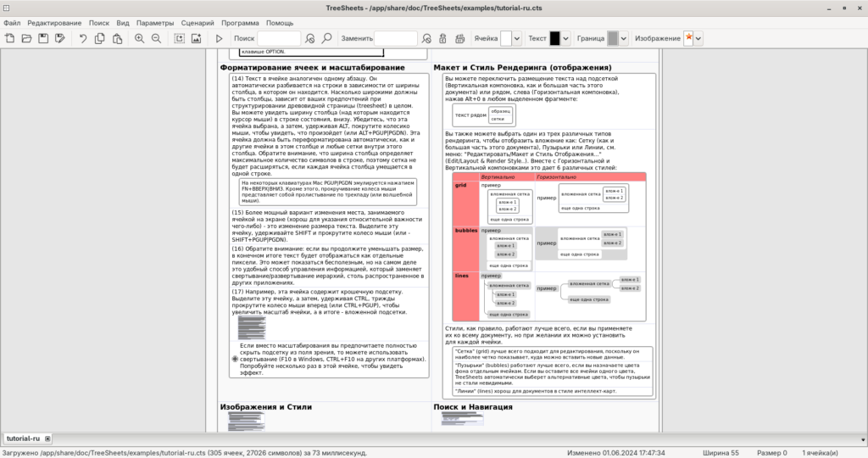
Task: Open the tab list arrow at the tab bar end
Action: click(863, 439)
